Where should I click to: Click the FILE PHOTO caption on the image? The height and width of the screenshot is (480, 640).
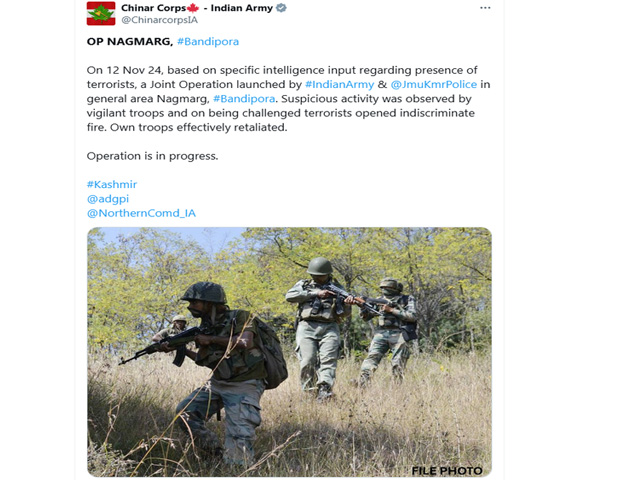tap(447, 471)
